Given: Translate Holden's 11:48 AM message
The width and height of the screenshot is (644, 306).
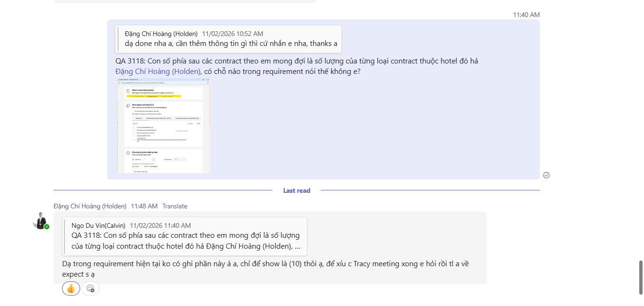Looking at the screenshot, I should tap(175, 206).
